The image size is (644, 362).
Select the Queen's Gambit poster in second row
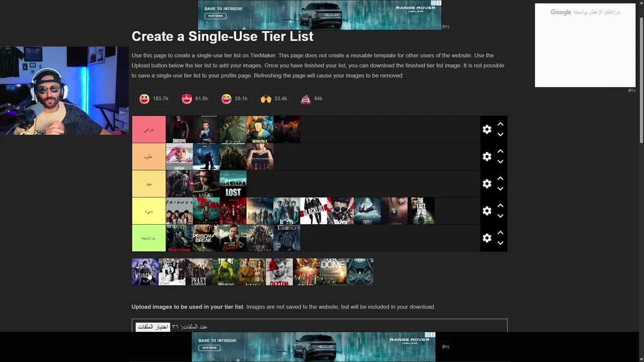pyautogui.click(x=260, y=157)
